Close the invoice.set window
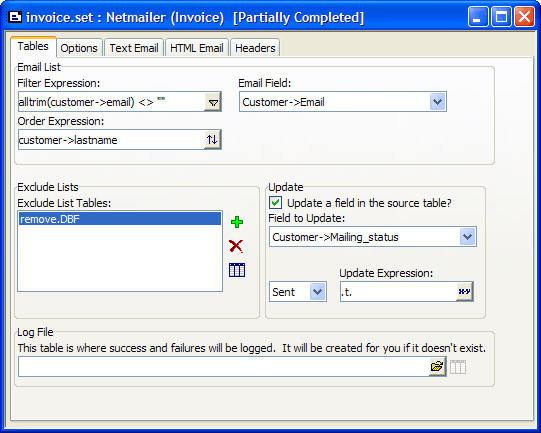The image size is (541, 433). (x=524, y=17)
